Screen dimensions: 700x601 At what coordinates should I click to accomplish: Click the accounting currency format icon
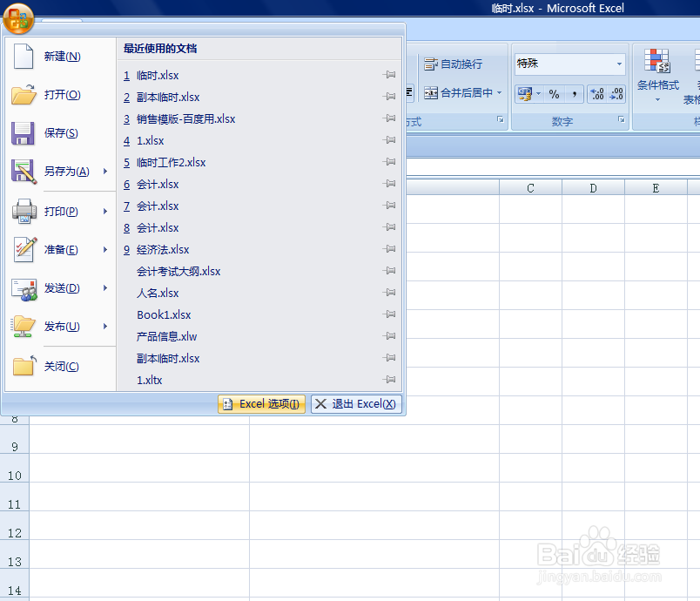tap(524, 94)
